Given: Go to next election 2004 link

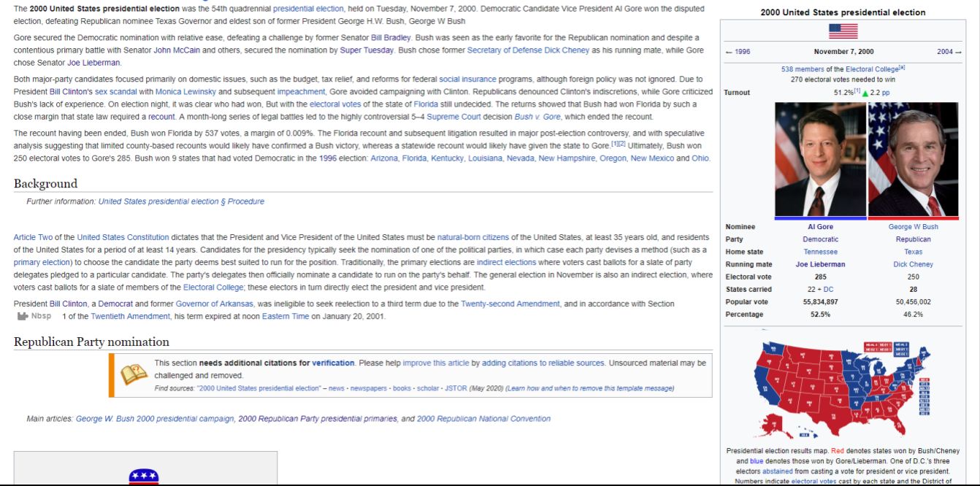Looking at the screenshot, I should pos(949,52).
